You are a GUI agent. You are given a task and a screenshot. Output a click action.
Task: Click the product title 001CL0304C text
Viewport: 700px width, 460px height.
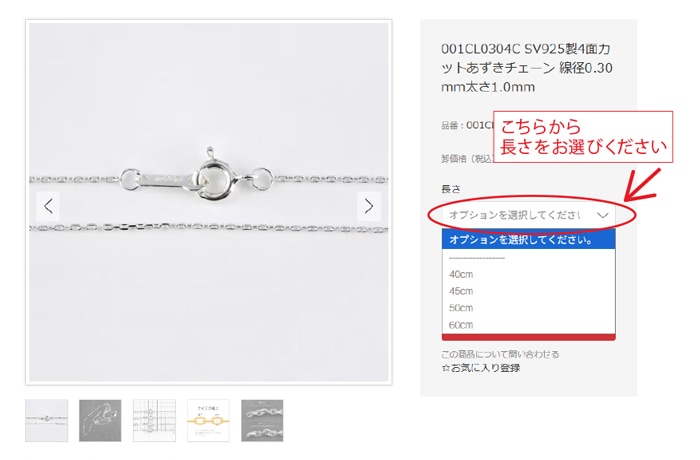point(527,67)
